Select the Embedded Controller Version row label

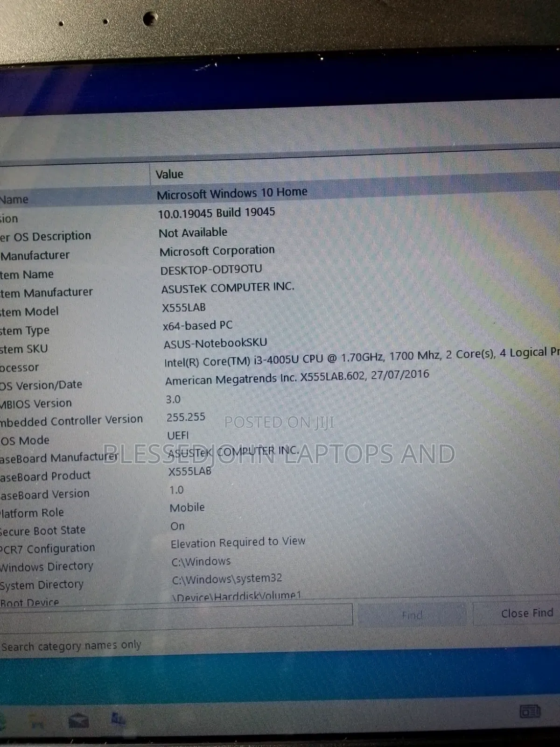pos(71,421)
